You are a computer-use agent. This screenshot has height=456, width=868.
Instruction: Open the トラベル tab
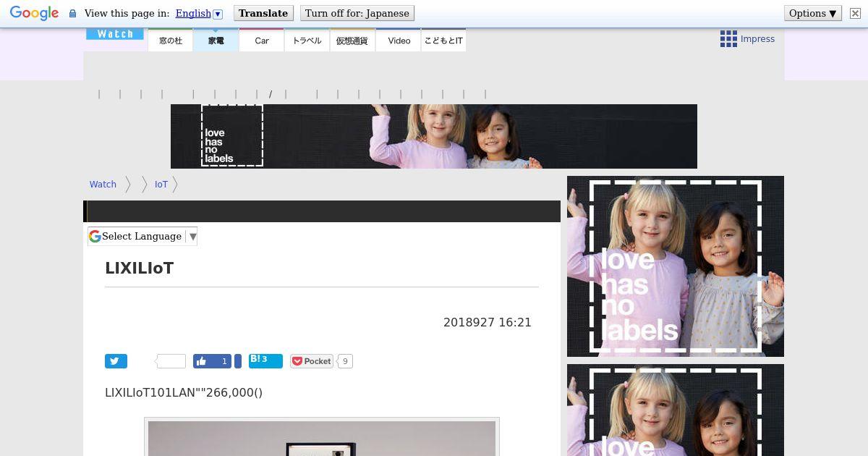tap(307, 41)
